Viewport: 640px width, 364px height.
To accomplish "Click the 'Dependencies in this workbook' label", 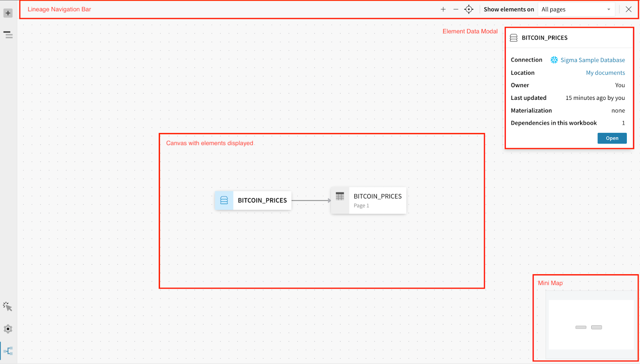I will pos(554,123).
